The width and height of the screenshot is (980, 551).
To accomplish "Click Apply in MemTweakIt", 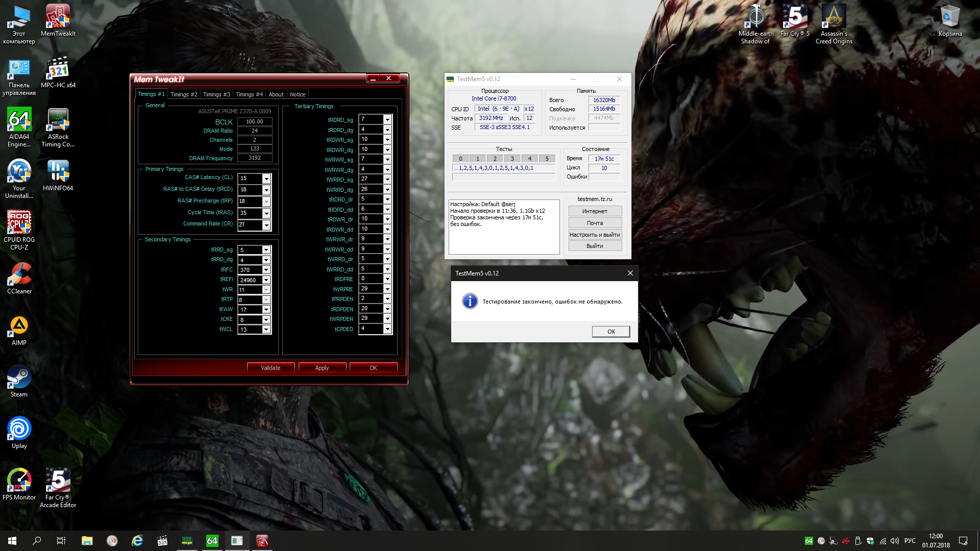I will pos(322,368).
